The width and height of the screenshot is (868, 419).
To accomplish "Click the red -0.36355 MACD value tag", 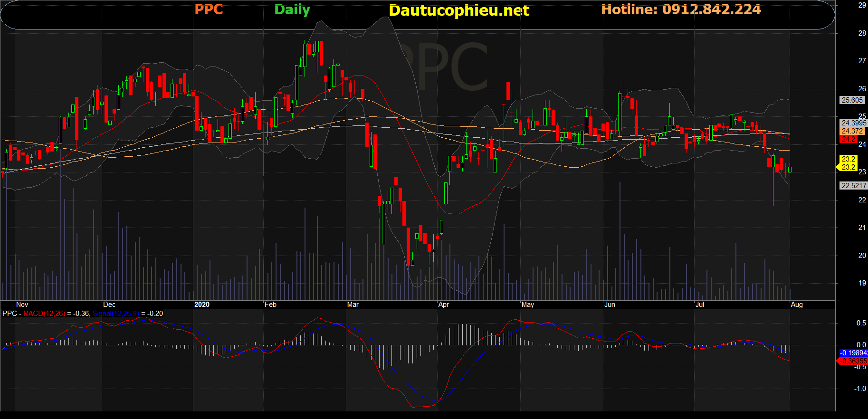I will point(853,361).
